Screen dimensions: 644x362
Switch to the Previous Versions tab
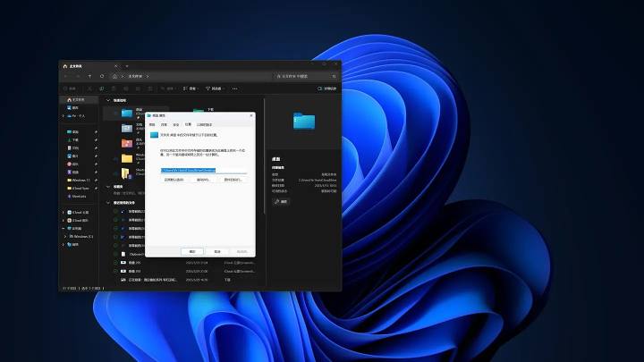(204, 124)
